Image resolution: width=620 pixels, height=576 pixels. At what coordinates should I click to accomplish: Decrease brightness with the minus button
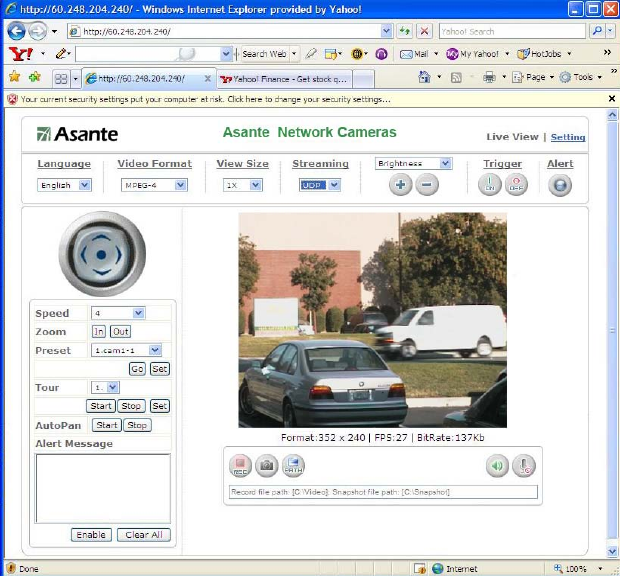(x=427, y=185)
